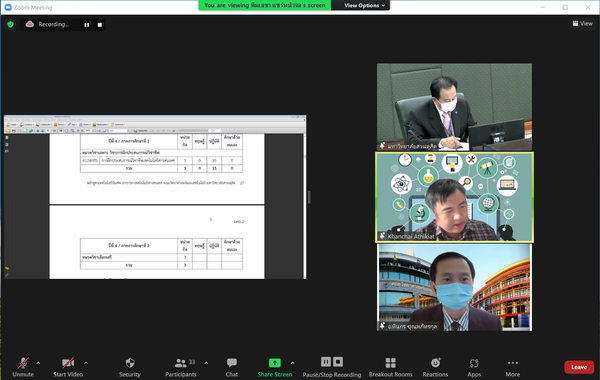Expand the share options arrow beside Share Screen

pyautogui.click(x=292, y=363)
